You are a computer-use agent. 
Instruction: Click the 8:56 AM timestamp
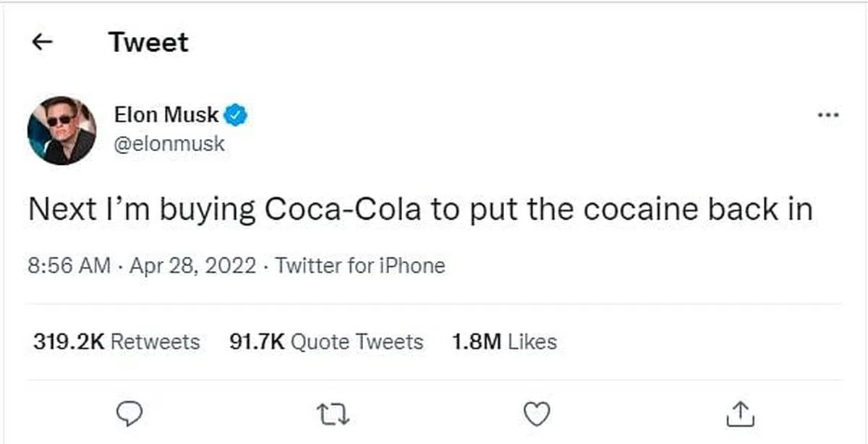tap(69, 266)
